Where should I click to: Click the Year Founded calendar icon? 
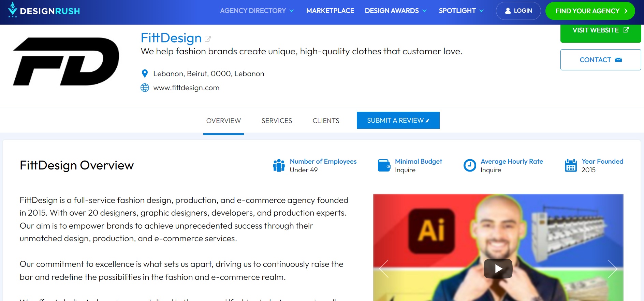pyautogui.click(x=571, y=165)
